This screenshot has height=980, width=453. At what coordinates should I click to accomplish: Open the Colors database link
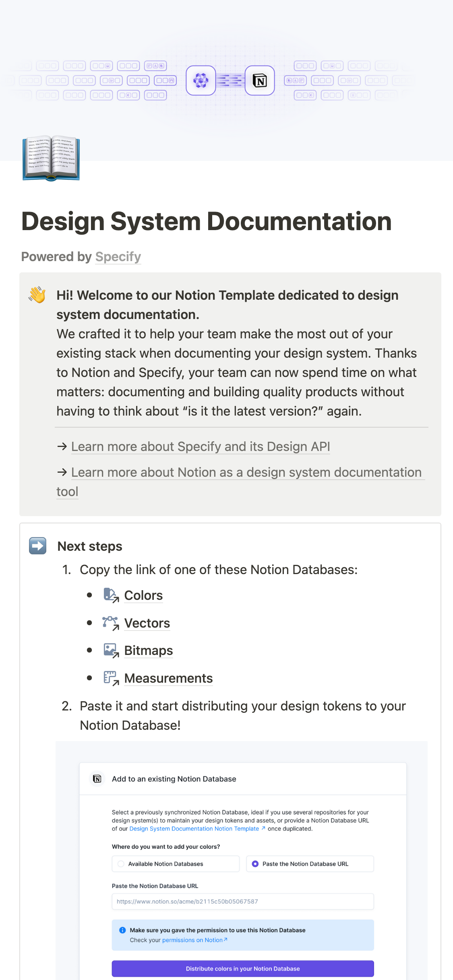coord(143,595)
